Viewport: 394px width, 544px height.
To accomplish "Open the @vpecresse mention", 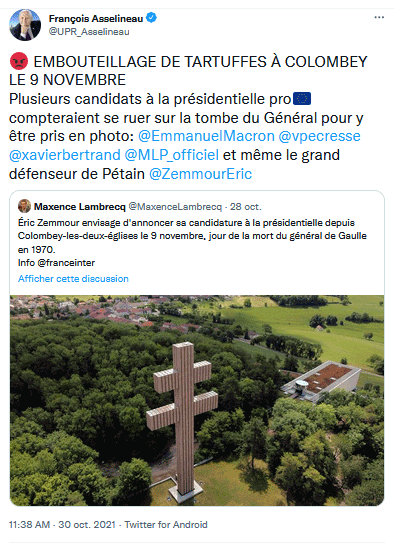I will [x=319, y=136].
